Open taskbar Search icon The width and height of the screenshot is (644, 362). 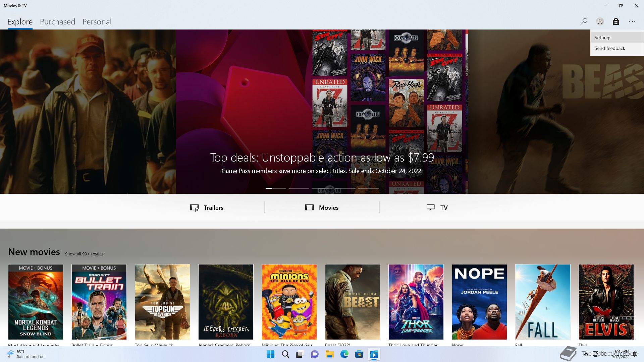285,354
